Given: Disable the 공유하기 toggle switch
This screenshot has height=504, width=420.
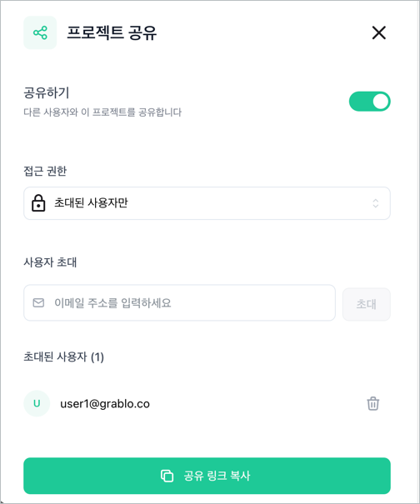Looking at the screenshot, I should pyautogui.click(x=369, y=102).
